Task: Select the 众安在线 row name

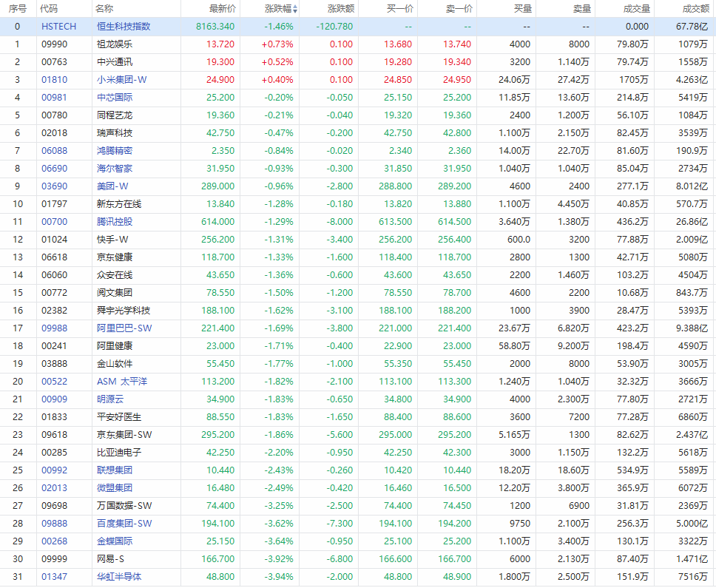Action: (x=115, y=275)
